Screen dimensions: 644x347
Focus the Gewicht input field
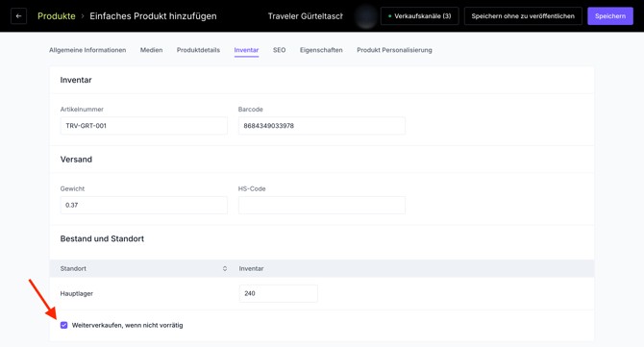pyautogui.click(x=144, y=205)
